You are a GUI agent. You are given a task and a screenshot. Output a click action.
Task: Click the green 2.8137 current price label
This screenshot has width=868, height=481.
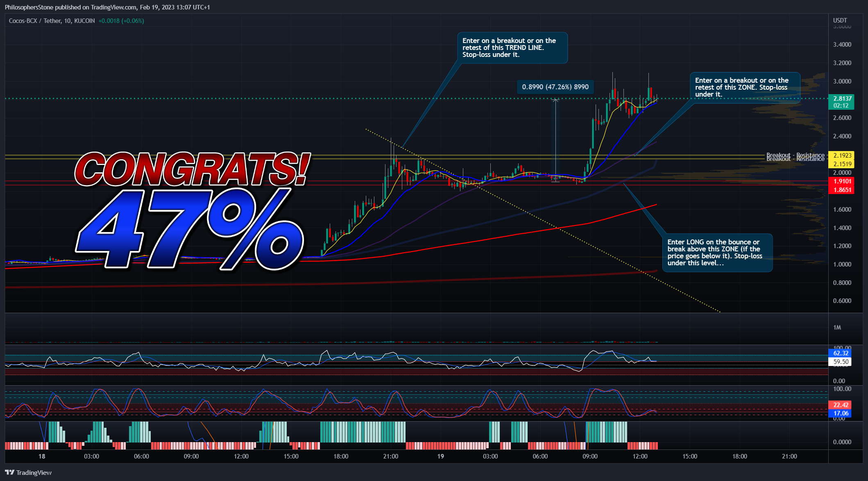point(841,98)
